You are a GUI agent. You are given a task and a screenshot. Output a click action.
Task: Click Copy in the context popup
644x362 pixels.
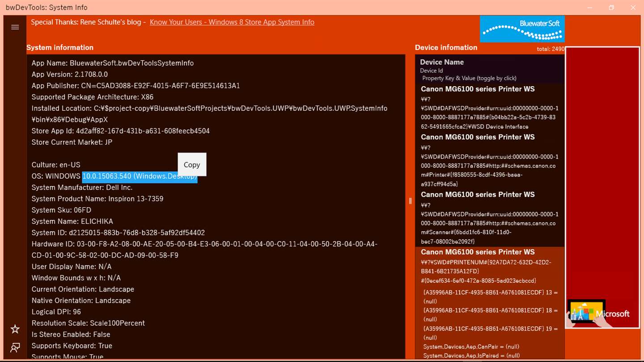192,164
